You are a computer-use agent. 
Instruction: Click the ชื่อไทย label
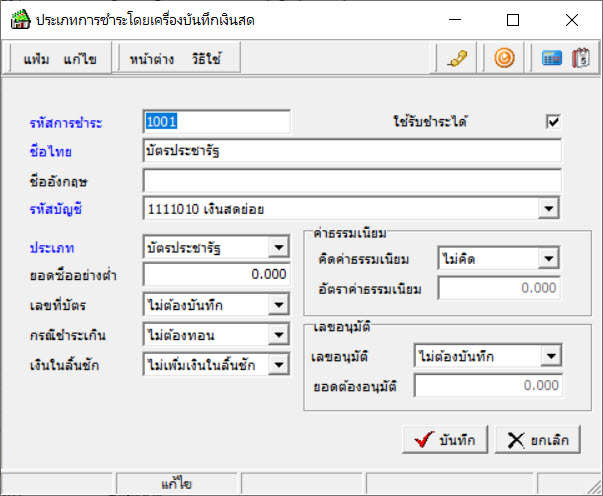51,151
